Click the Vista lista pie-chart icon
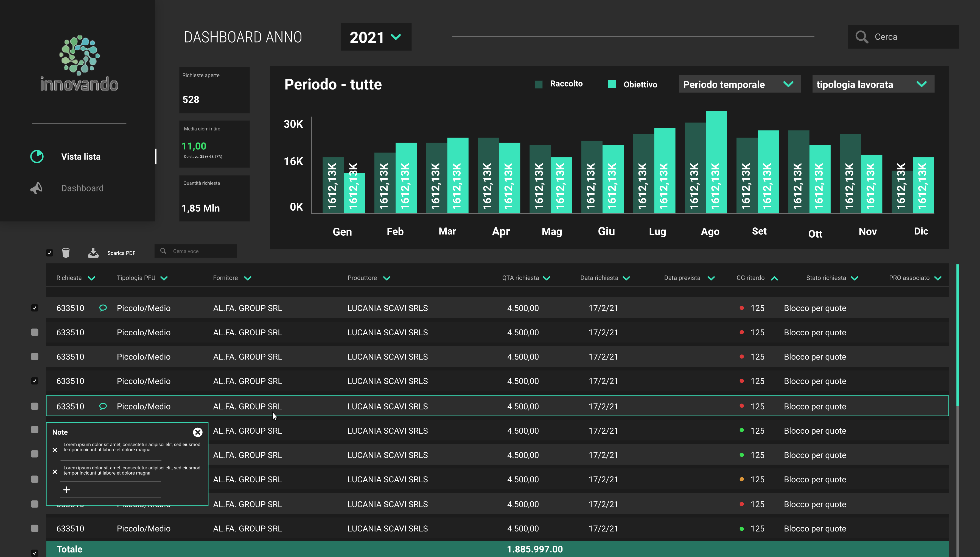 click(37, 157)
